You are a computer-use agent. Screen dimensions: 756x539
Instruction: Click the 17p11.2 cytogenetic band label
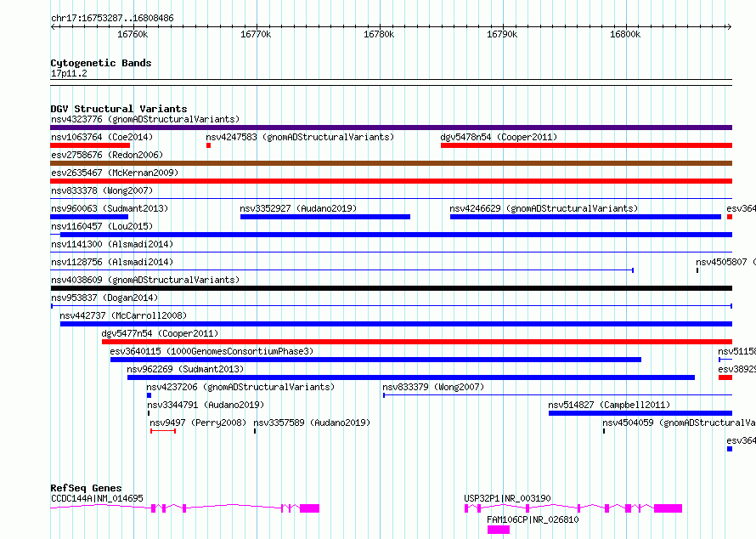(x=69, y=73)
